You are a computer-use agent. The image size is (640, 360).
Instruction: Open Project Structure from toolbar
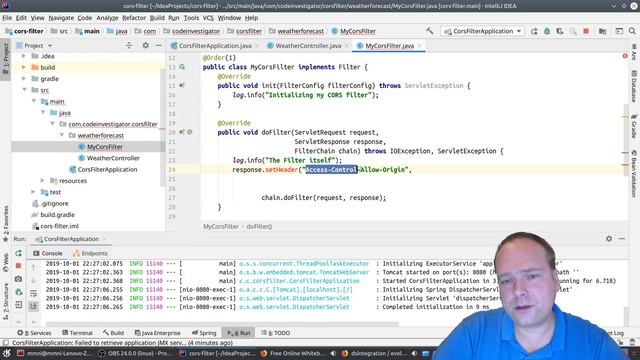tap(602, 31)
